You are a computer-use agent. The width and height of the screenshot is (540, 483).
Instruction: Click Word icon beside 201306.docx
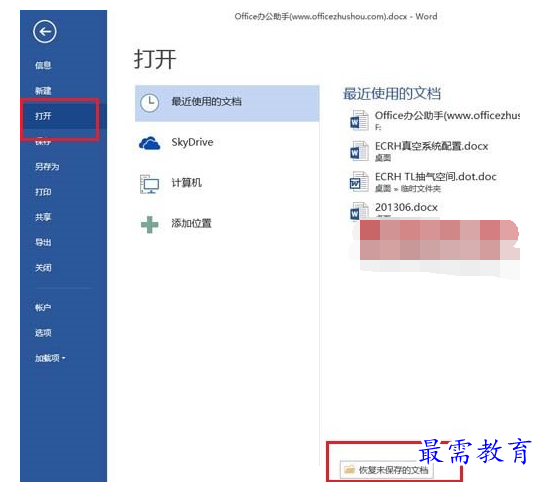click(x=359, y=211)
